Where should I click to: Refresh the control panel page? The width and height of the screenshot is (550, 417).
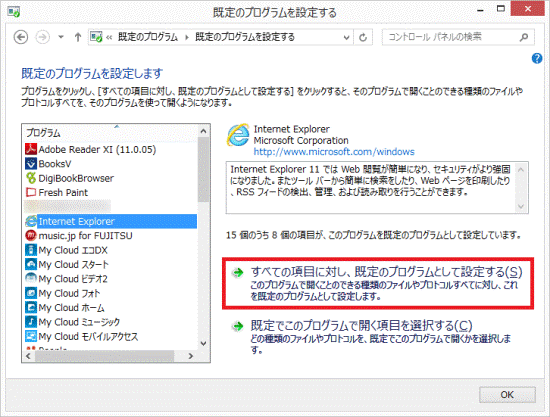[x=363, y=37]
